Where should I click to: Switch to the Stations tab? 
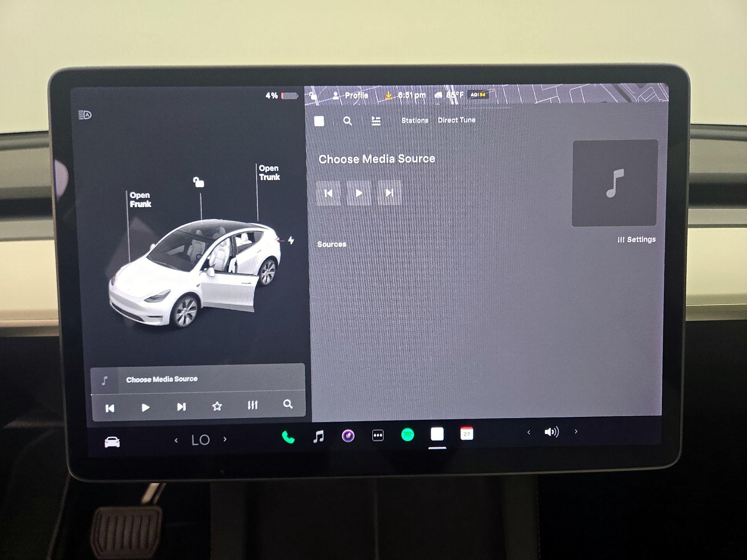[x=415, y=121]
